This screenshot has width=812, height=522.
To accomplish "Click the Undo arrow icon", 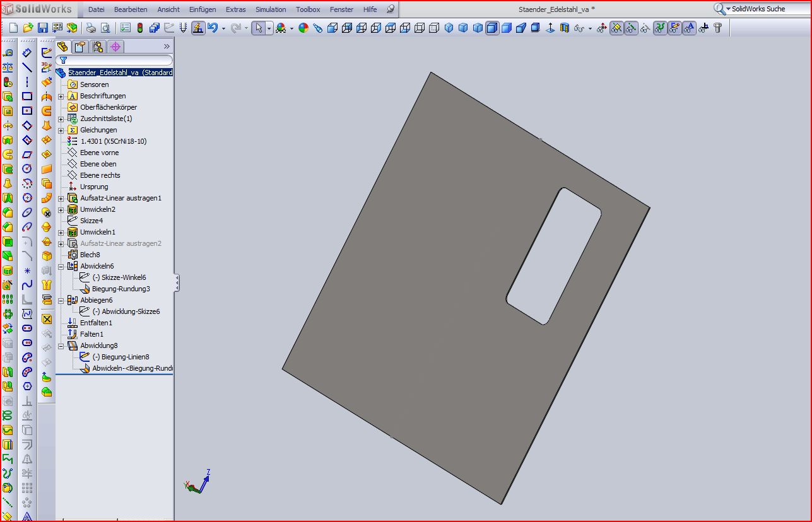I will (x=213, y=28).
